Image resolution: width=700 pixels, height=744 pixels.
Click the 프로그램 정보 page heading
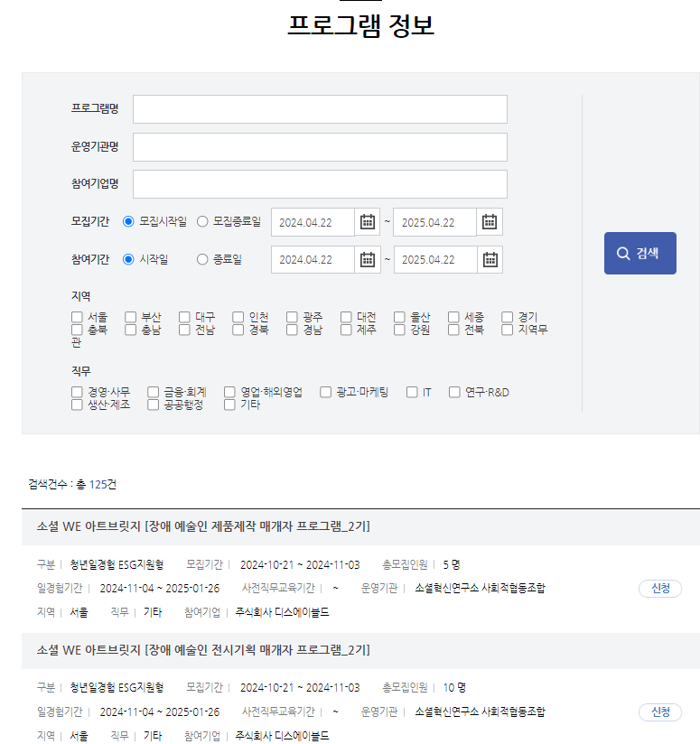click(x=360, y=25)
